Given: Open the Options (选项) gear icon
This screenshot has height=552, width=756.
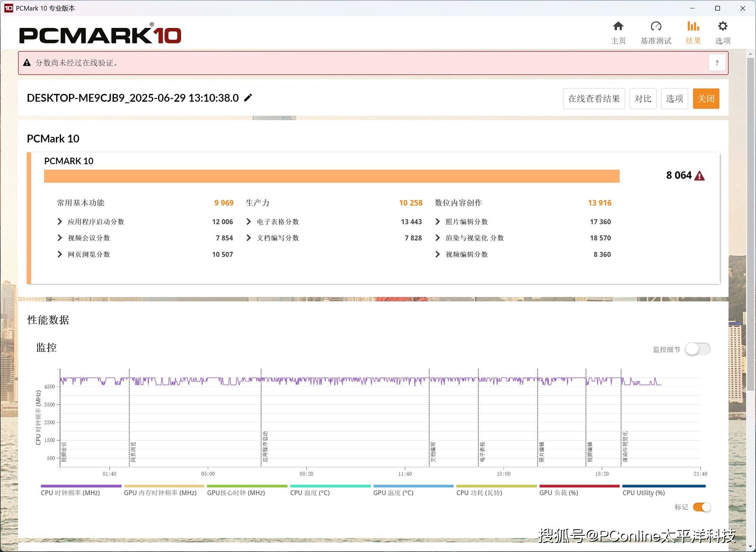Looking at the screenshot, I should [x=722, y=26].
